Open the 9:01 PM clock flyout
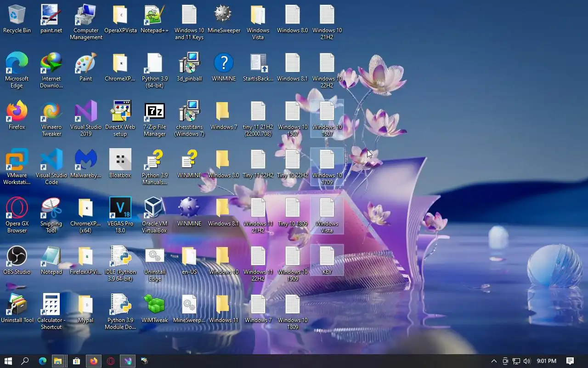The width and height of the screenshot is (588, 368). 547,361
